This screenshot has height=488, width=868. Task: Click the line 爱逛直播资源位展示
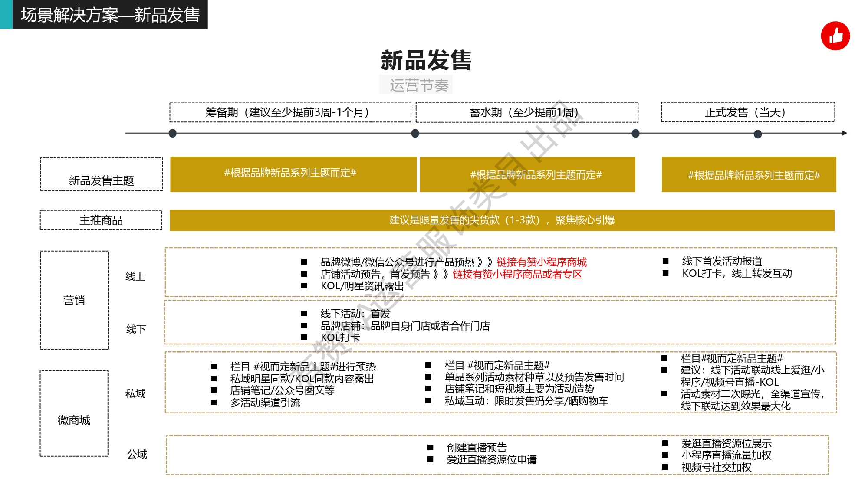point(727,443)
